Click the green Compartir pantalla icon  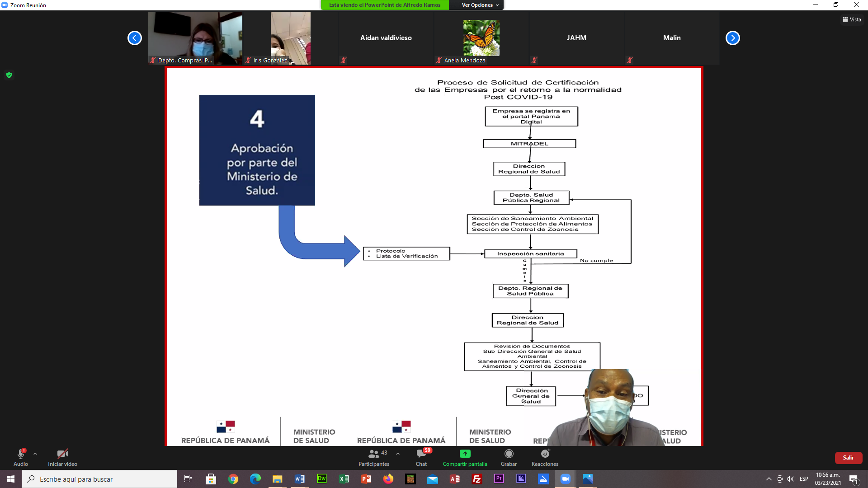(465, 454)
